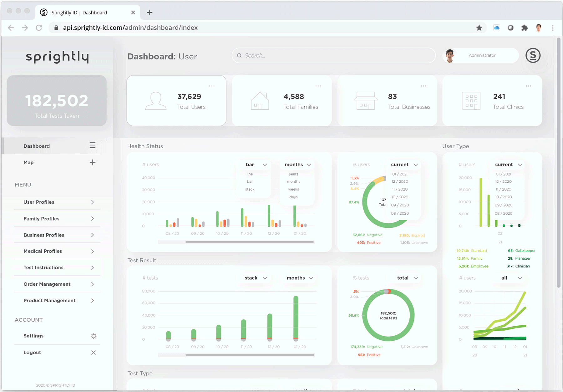Open the Test Result 'total' dropdown
563x392 pixels.
[x=407, y=278]
